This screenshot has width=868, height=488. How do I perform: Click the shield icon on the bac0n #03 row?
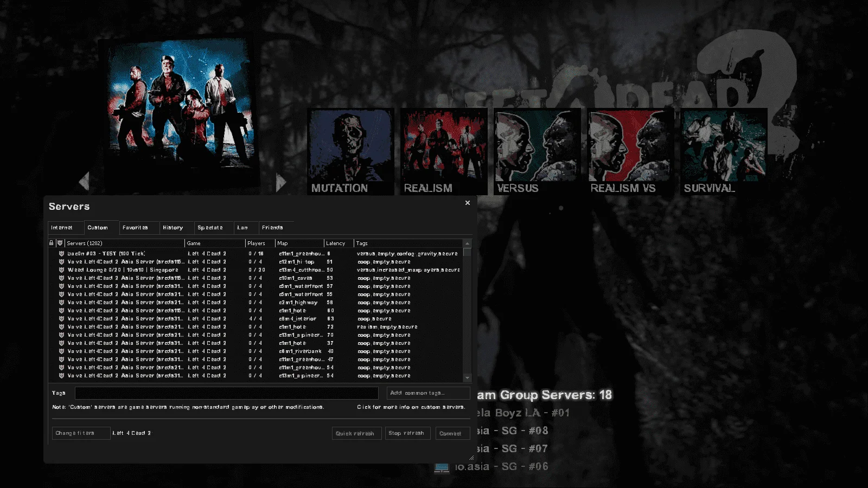[x=61, y=254]
